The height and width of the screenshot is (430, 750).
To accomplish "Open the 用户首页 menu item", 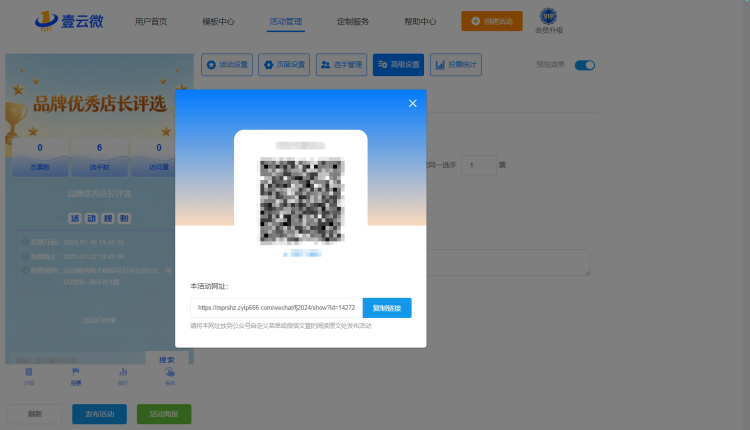I will (x=151, y=22).
